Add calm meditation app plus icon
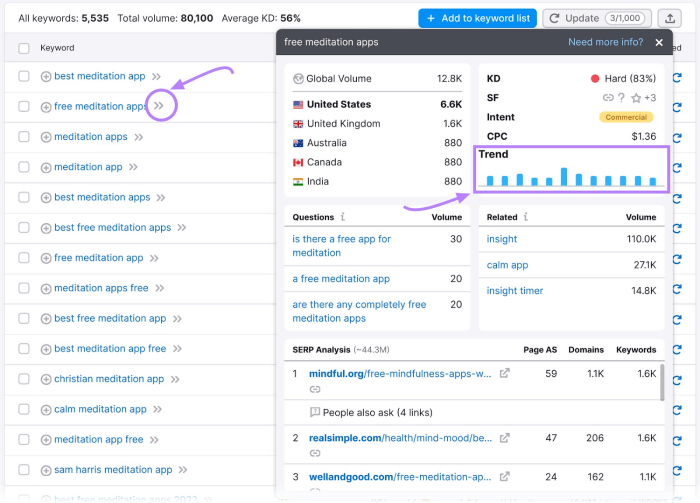The image size is (700, 503). coord(46,410)
